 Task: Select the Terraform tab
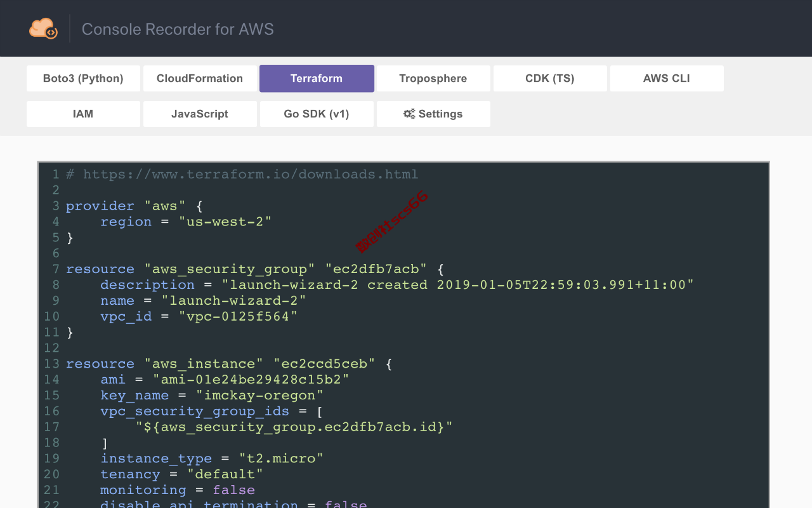317,79
